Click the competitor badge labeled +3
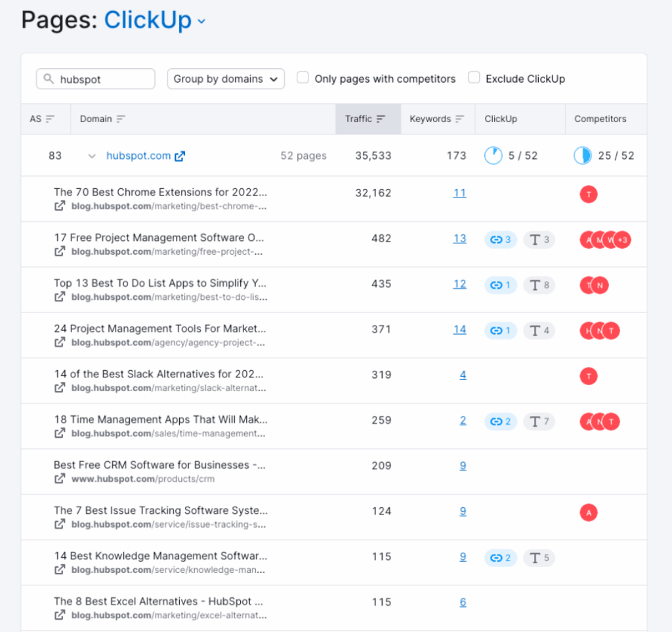Image resolution: width=672 pixels, height=632 pixels. 622,240
